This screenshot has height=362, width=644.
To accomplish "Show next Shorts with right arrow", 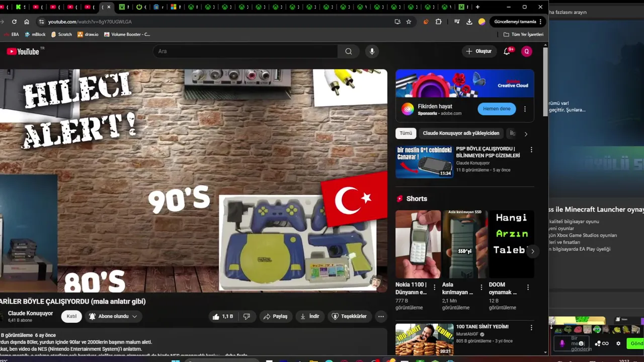I will (x=532, y=251).
